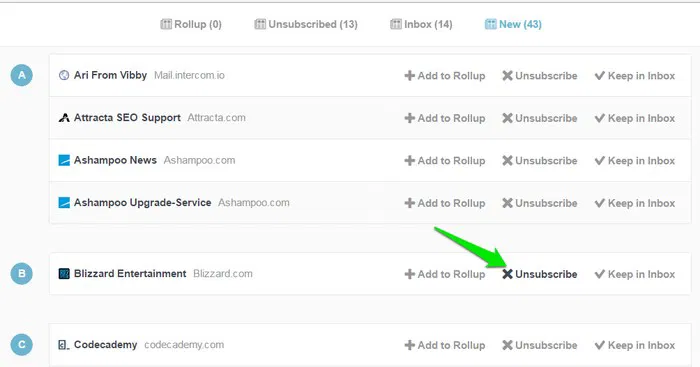Add Ashampoo Upgrade-Service to Rollup
The height and width of the screenshot is (367, 700).
(x=445, y=203)
